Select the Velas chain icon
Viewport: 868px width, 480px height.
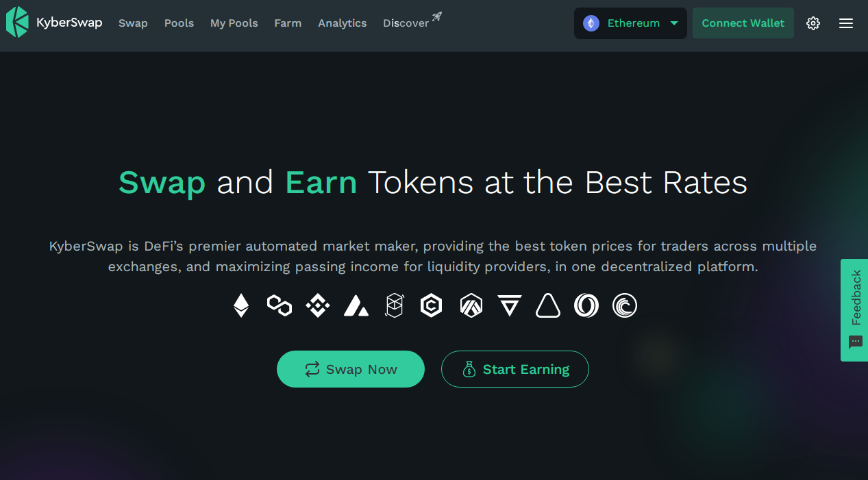(510, 305)
